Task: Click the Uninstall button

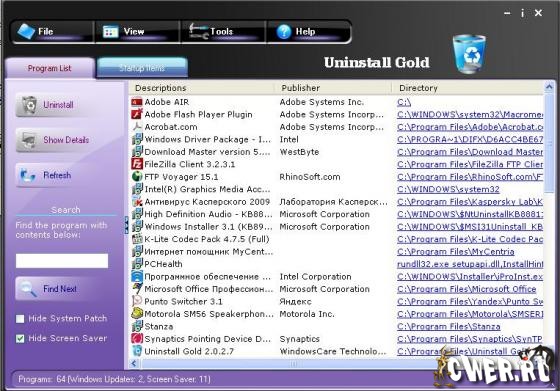Action: (51, 105)
